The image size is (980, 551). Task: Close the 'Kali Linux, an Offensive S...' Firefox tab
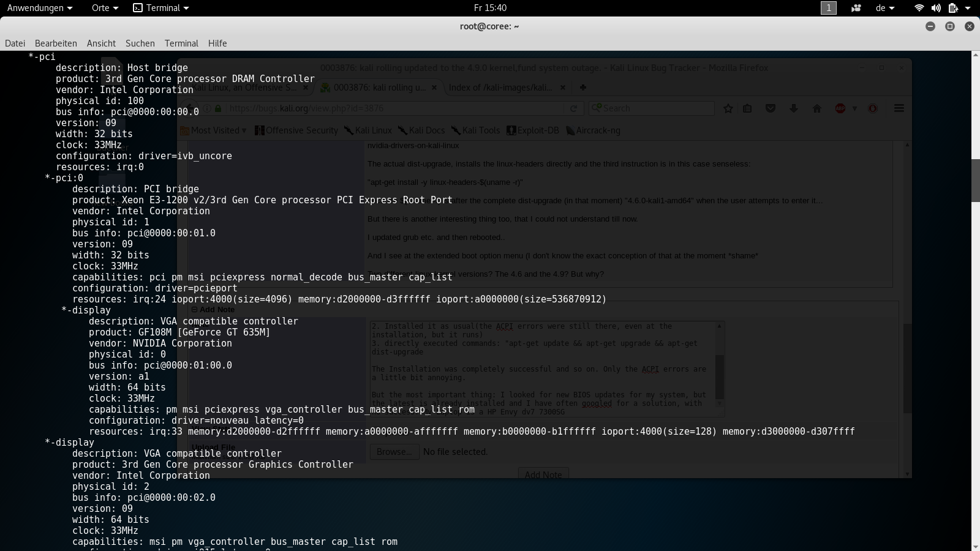click(x=306, y=88)
